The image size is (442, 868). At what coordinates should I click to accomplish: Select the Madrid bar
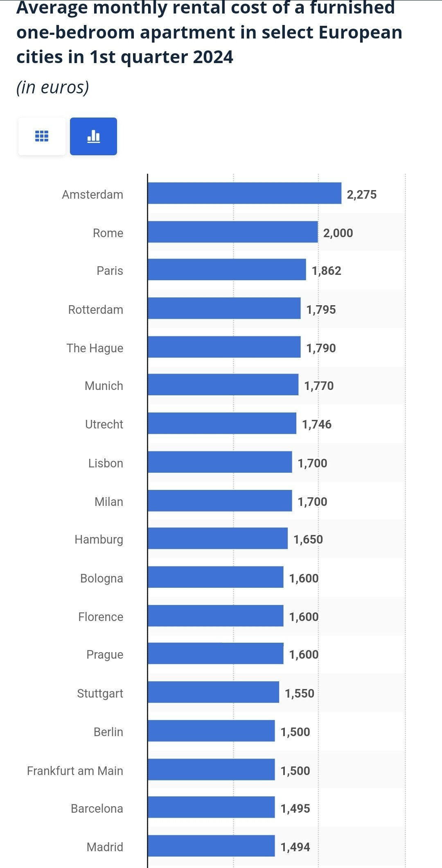coord(211,846)
